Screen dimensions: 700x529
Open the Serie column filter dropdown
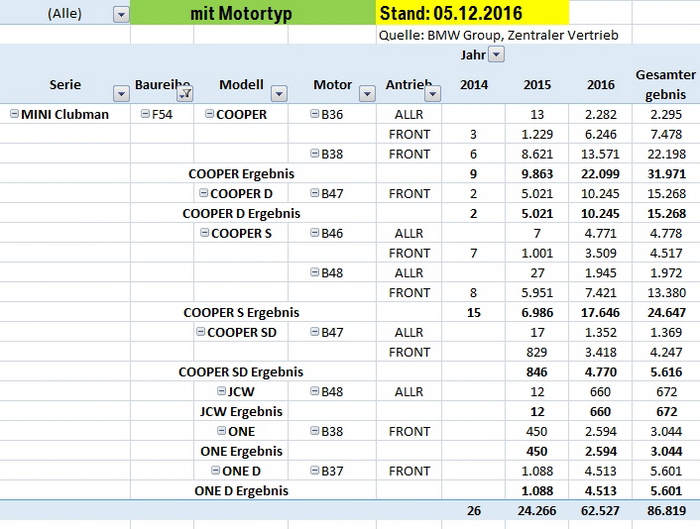[121, 94]
